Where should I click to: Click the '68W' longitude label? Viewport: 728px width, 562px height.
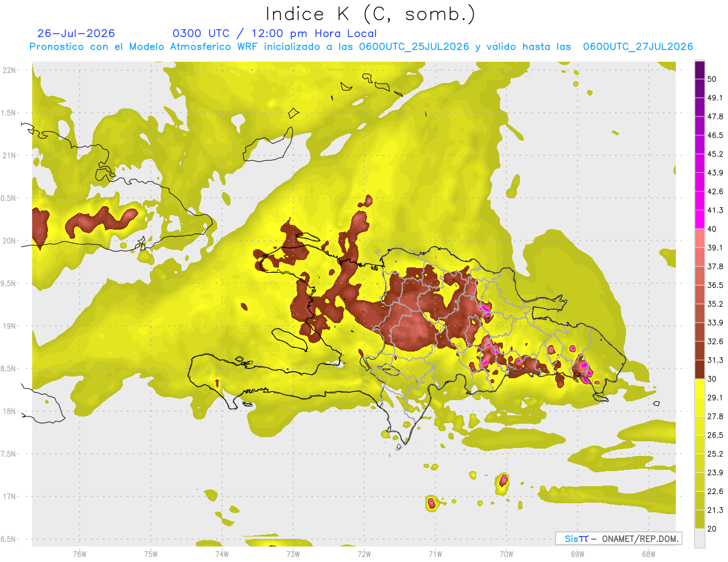tap(649, 553)
